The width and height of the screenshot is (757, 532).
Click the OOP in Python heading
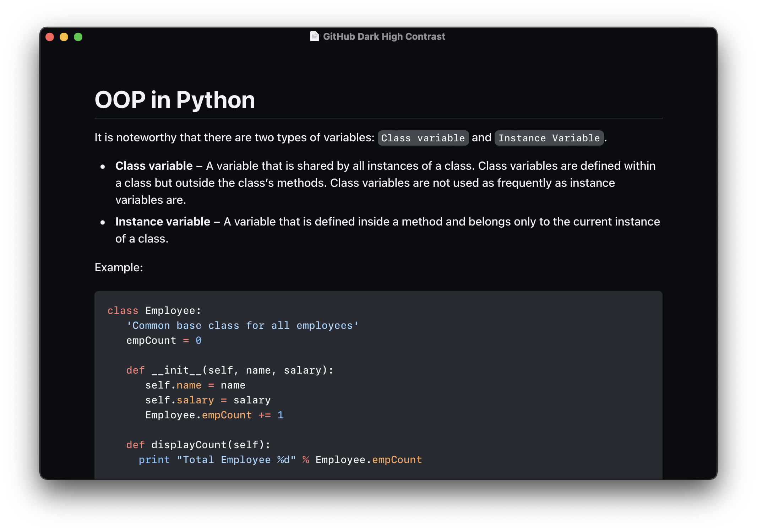point(175,100)
